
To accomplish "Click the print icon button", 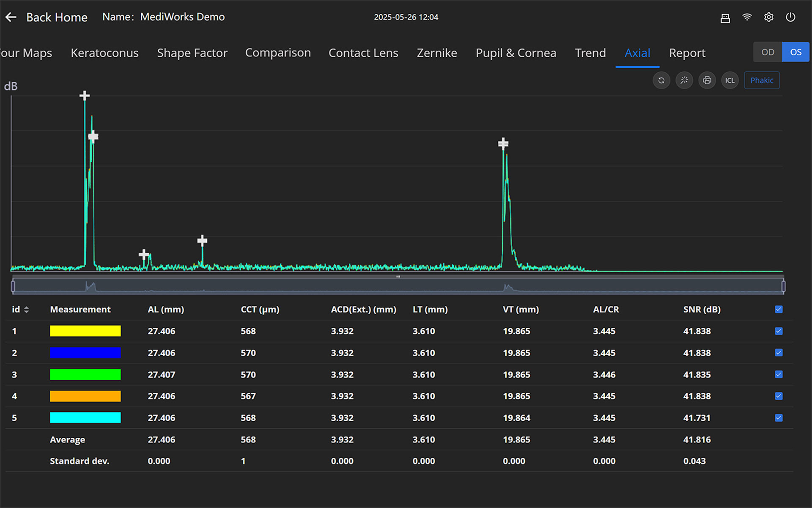I will tap(707, 80).
